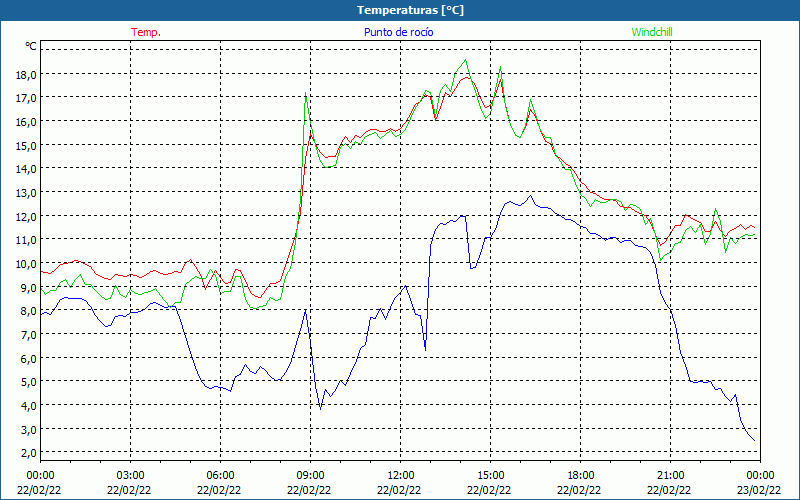Click the 12,0 y-axis value
This screenshot has height=500, width=800.
coord(27,216)
